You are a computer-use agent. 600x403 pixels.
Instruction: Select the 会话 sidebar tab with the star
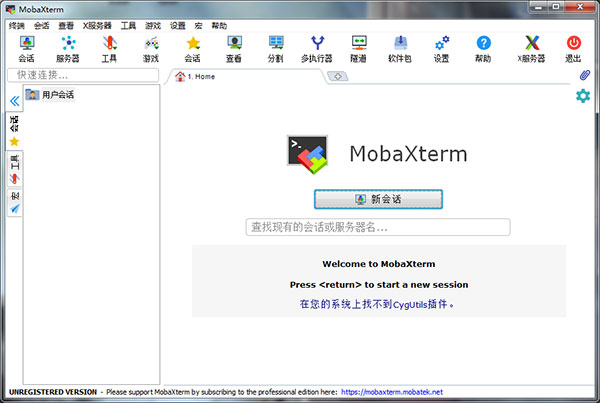(x=14, y=131)
